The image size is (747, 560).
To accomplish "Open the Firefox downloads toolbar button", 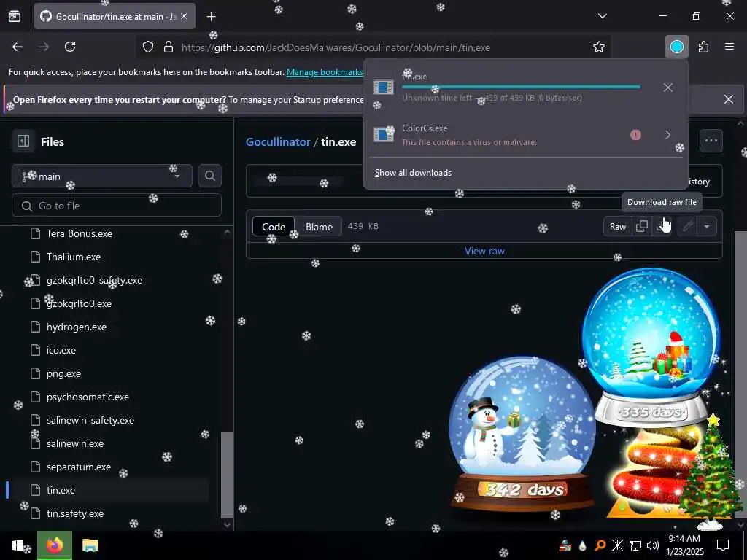I will [x=676, y=47].
